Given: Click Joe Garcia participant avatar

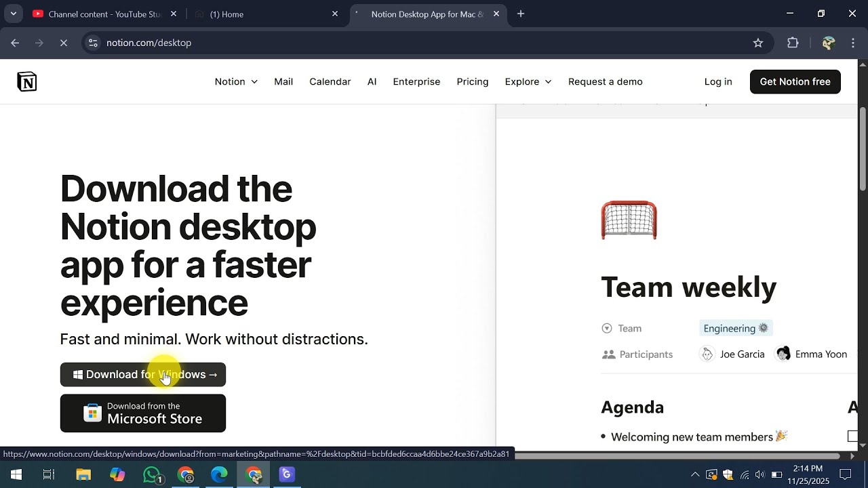Looking at the screenshot, I should [x=707, y=354].
